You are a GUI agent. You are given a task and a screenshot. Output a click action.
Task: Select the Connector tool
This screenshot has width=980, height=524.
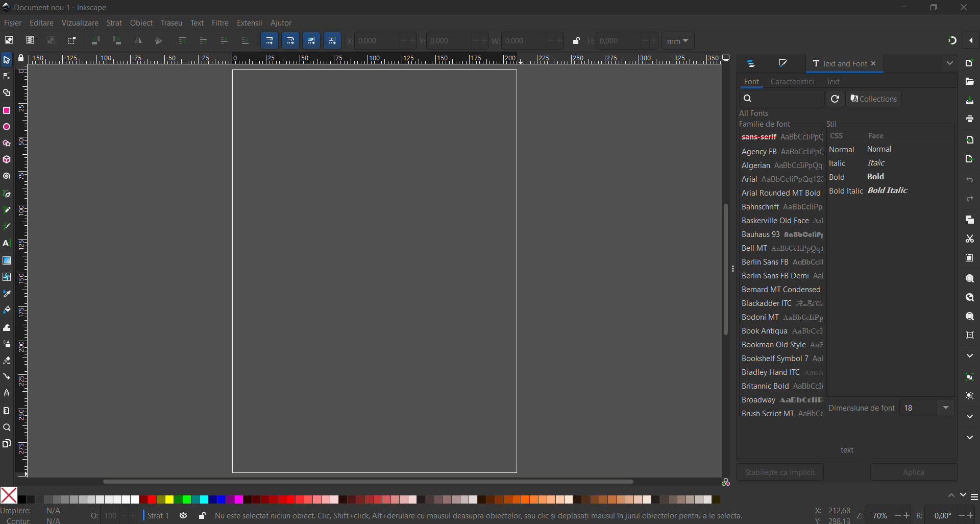[7, 377]
